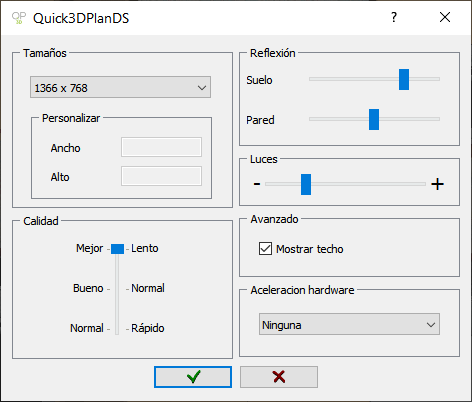The width and height of the screenshot is (472, 402).
Task: Open the 1366 x 768 size dropdown
Action: pyautogui.click(x=120, y=87)
